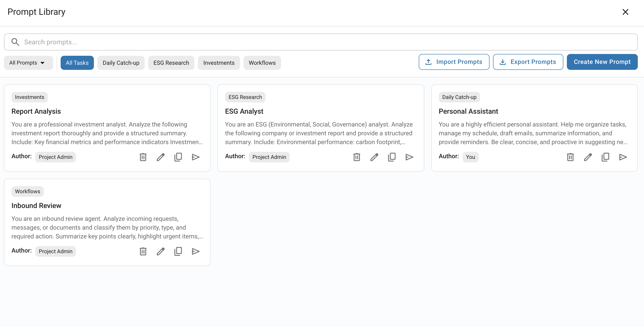Copy the Personal Assistant prompt
This screenshot has height=327, width=644.
(x=605, y=157)
